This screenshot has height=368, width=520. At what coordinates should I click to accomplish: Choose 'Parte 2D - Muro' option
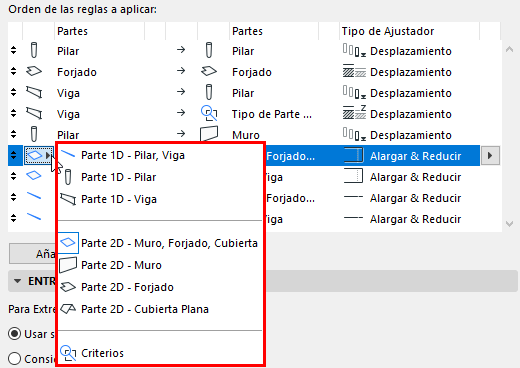160,265
